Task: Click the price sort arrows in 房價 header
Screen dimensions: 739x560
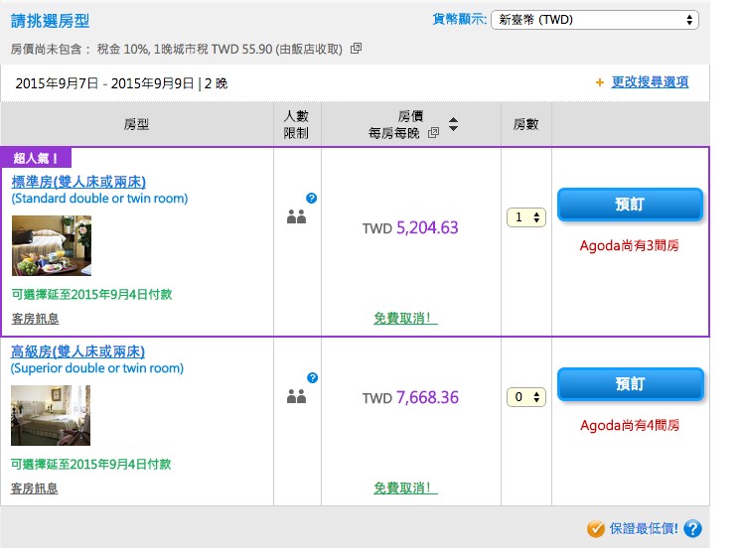Action: (x=454, y=124)
